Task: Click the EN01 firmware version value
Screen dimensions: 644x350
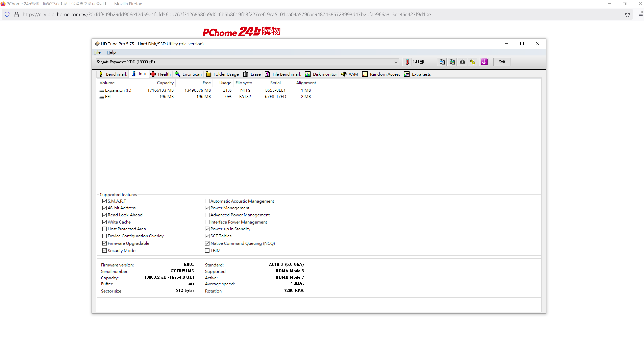Action: click(x=189, y=264)
